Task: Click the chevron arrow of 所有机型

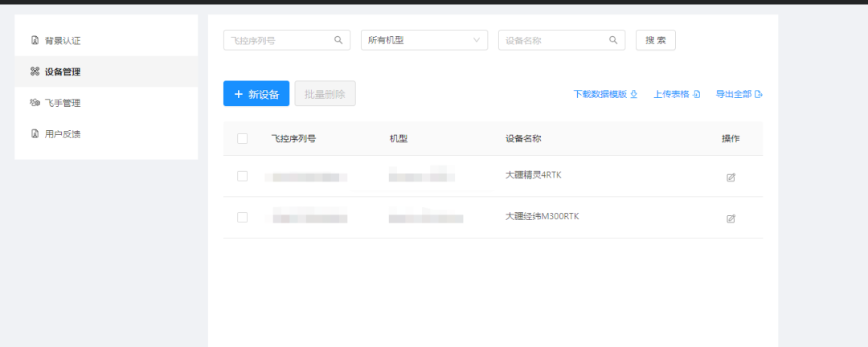Action: point(476,40)
